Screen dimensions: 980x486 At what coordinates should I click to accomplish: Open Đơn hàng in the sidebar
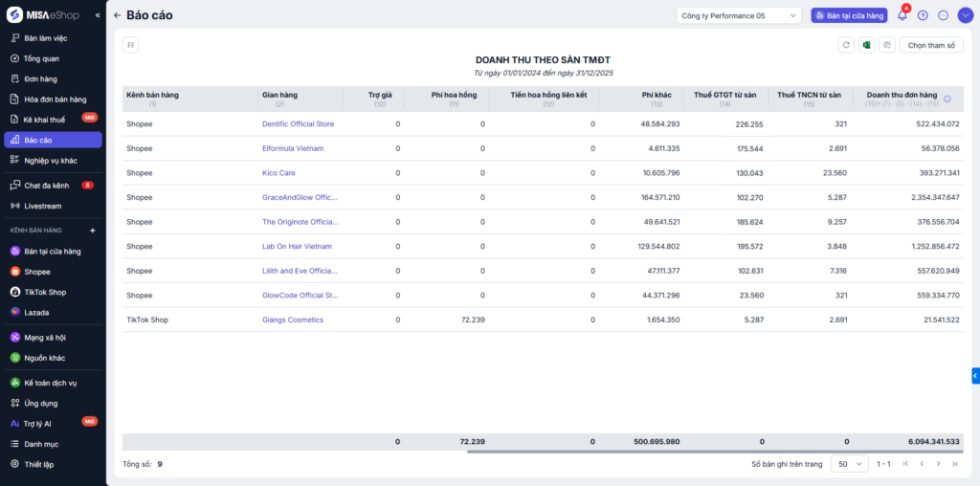pyautogui.click(x=41, y=78)
